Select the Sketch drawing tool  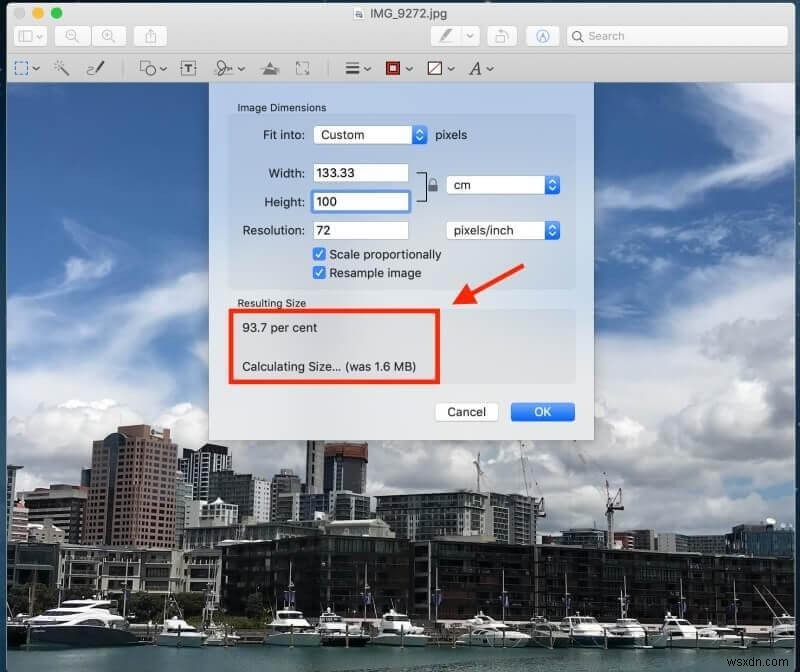click(95, 68)
